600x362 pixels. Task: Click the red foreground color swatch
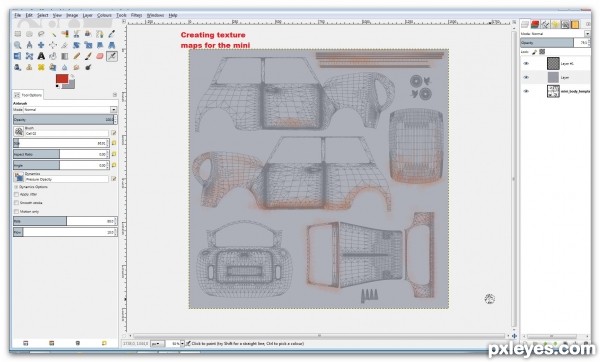(62, 79)
